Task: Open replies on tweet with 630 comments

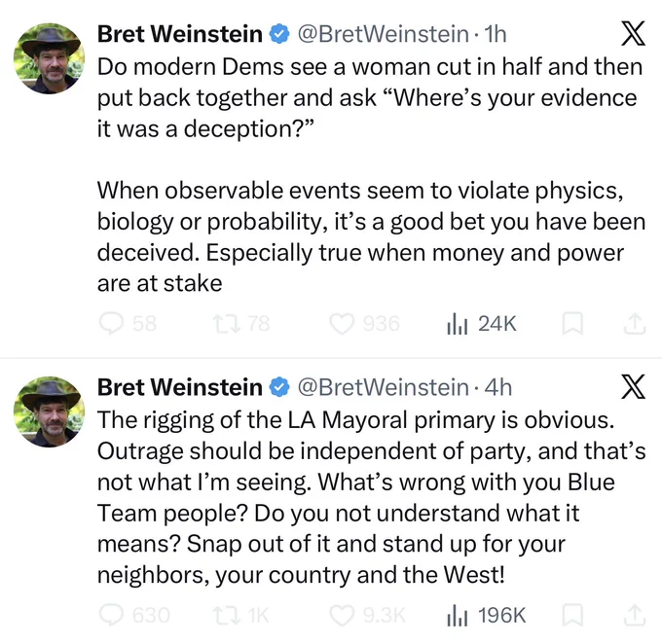Action: (x=134, y=615)
